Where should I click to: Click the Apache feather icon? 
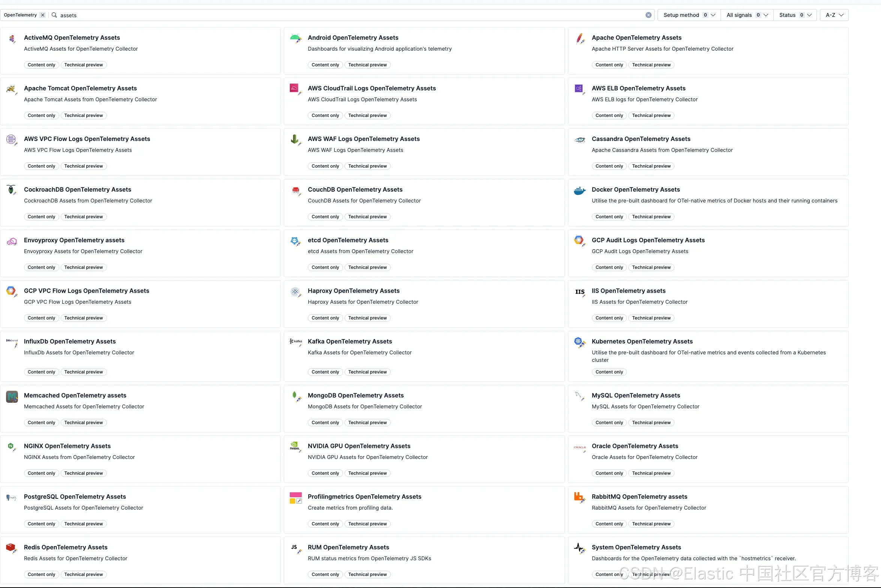[580, 38]
